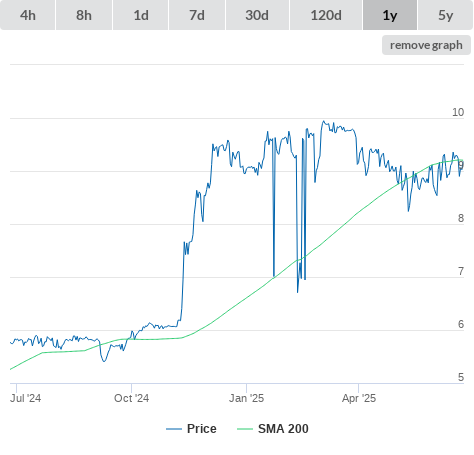Screen dimensions: 474x455
Task: Click the y-axis value 5
Action: [x=461, y=377]
